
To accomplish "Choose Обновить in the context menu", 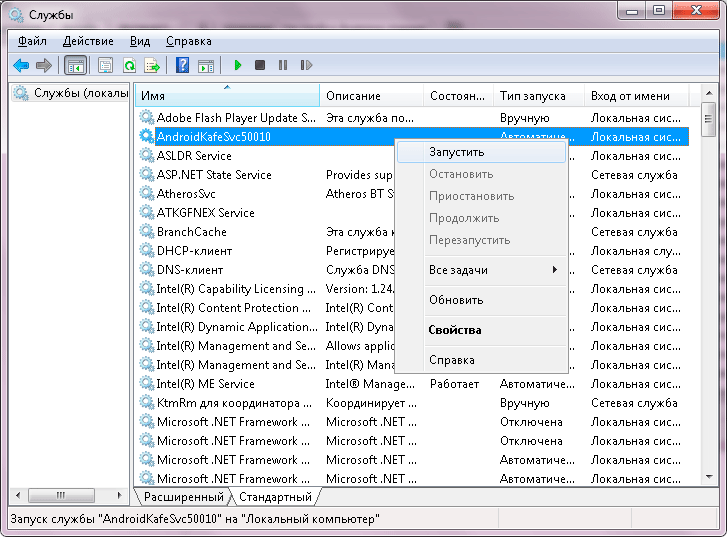I will 456,300.
